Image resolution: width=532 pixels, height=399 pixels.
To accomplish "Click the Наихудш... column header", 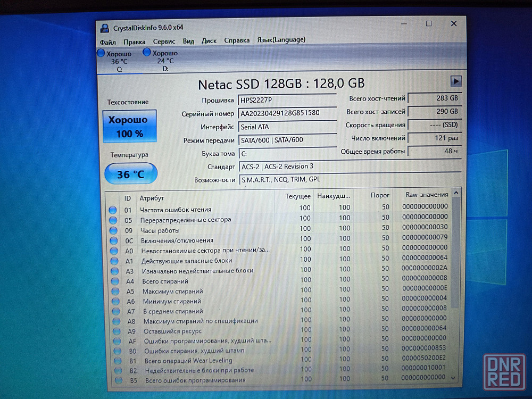I will pos(333,196).
